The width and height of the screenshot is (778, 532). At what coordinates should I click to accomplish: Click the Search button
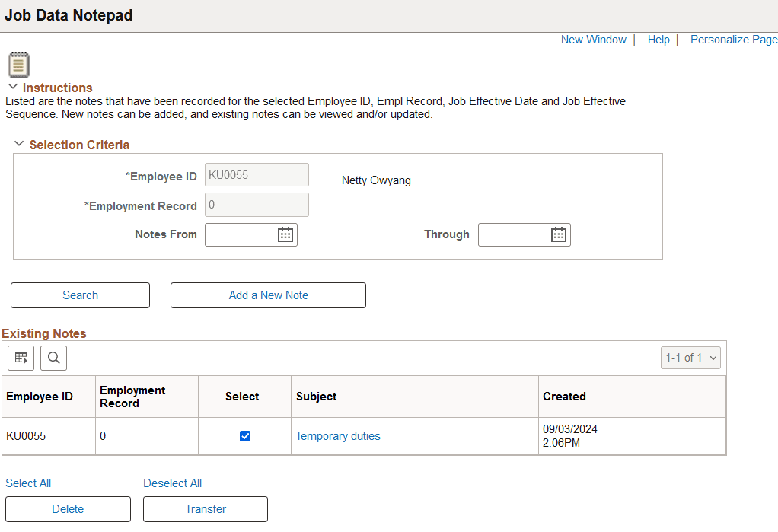(79, 295)
